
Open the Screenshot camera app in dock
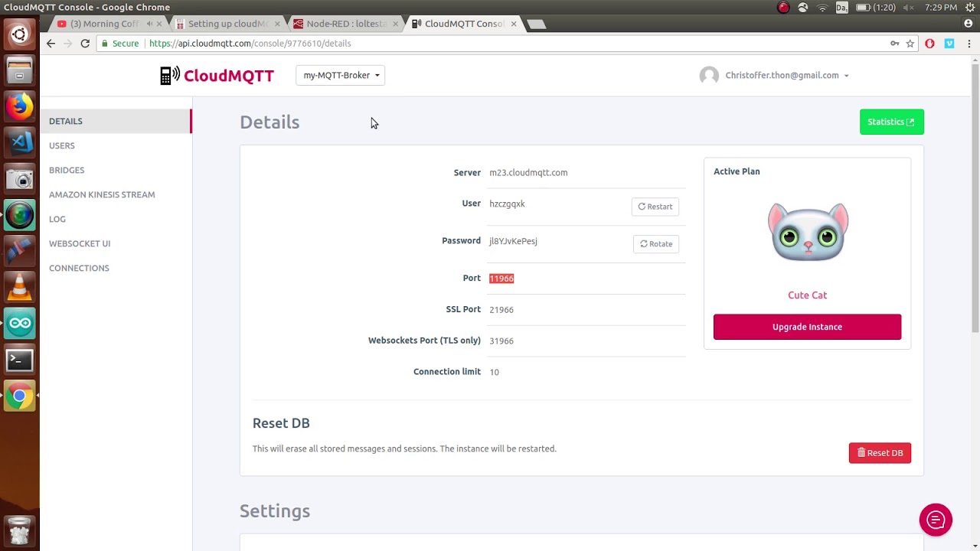(20, 179)
